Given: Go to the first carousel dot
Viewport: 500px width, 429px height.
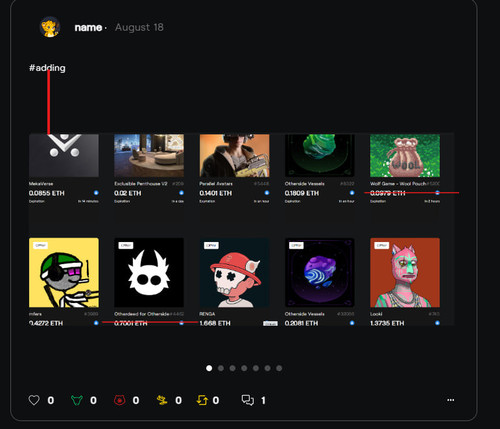Looking at the screenshot, I should click(x=209, y=368).
